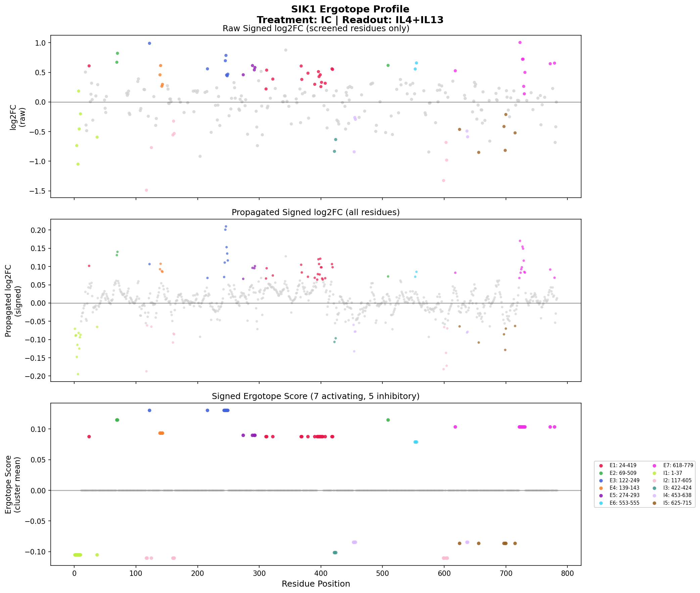Screen dimensions: 700x593
Task: Click the E6: 553-555 cyan legend marker
Action: (601, 503)
